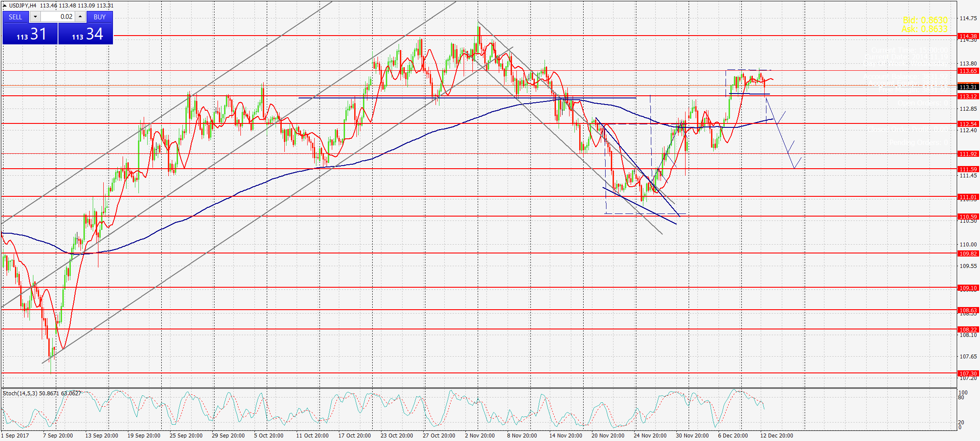Image resolution: width=980 pixels, height=441 pixels.
Task: Collapse the one-click trading panel arrow
Action: tap(4, 5)
